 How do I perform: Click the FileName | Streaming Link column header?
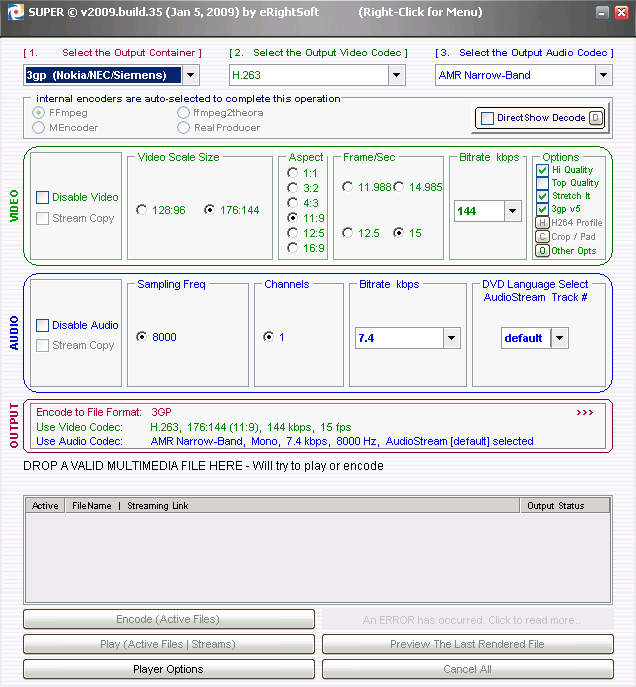[x=292, y=506]
